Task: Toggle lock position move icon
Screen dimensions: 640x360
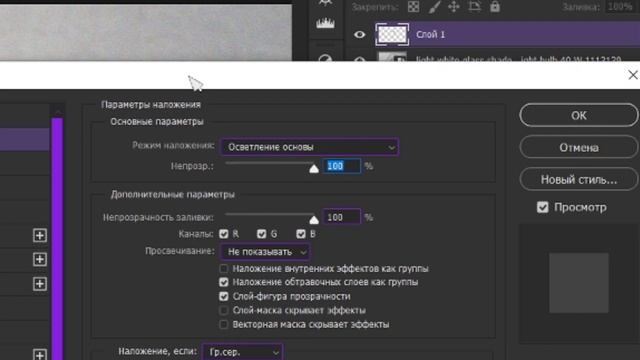Action: point(454,7)
